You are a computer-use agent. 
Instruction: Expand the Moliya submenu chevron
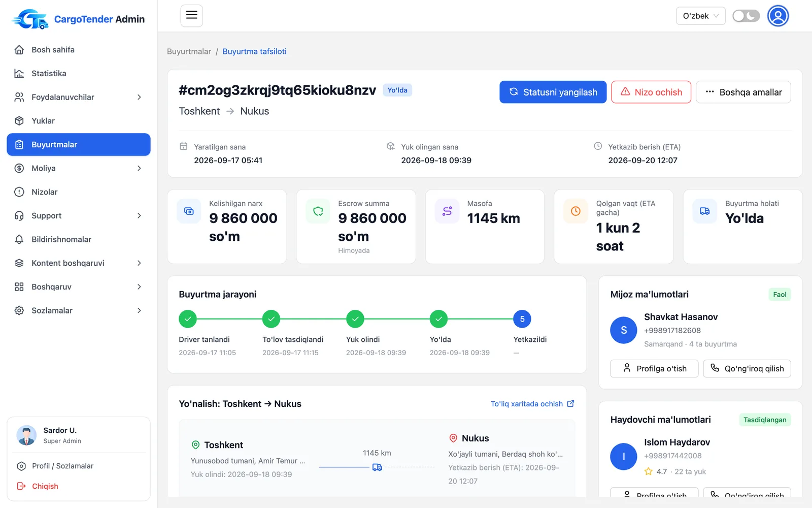[139, 168]
